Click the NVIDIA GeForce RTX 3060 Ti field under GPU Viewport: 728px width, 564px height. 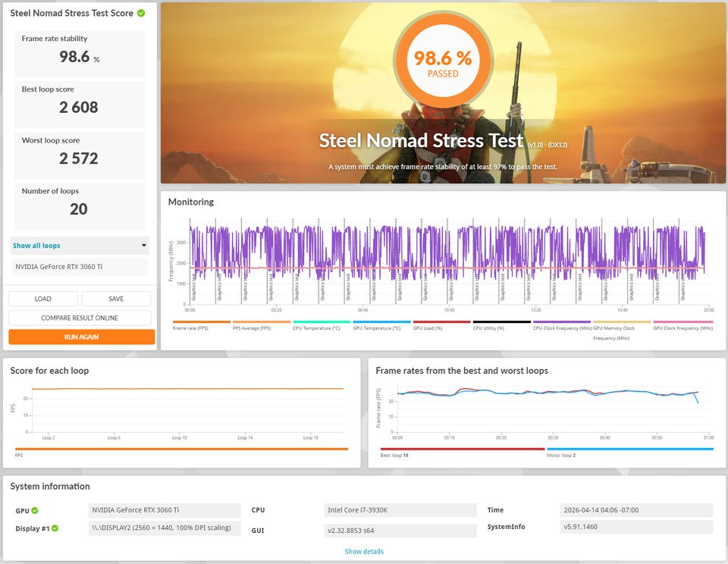coord(165,510)
